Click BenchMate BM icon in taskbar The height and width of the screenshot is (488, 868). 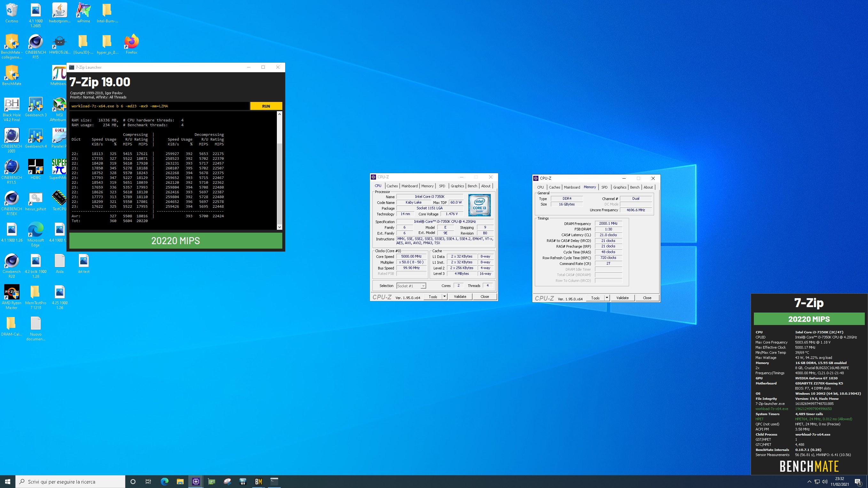(258, 482)
